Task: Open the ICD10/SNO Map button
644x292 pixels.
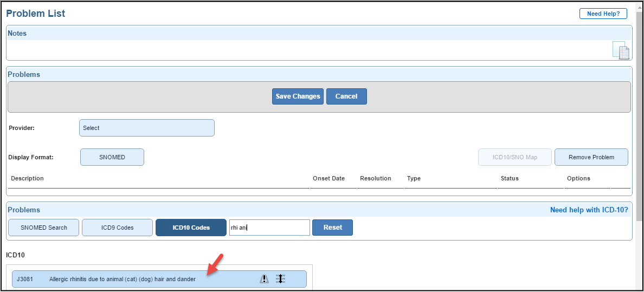Action: 514,157
